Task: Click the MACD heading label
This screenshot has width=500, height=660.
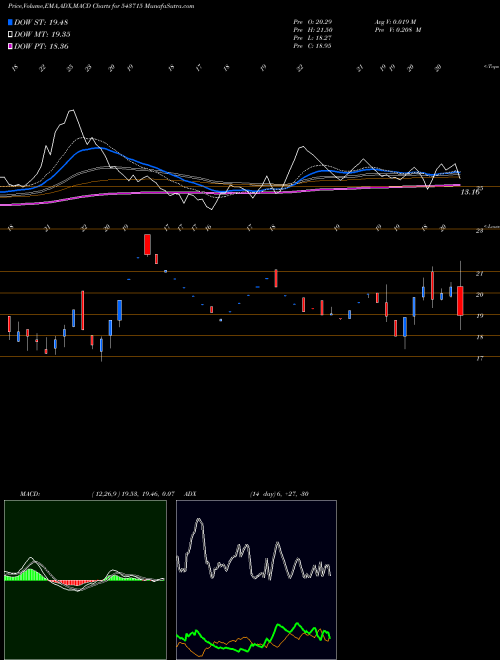Action: (x=30, y=494)
